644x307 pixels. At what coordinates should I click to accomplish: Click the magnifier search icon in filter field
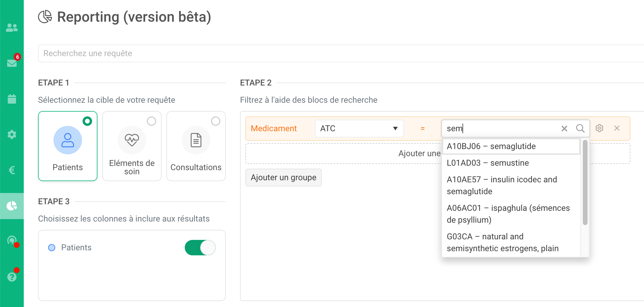pyautogui.click(x=580, y=128)
